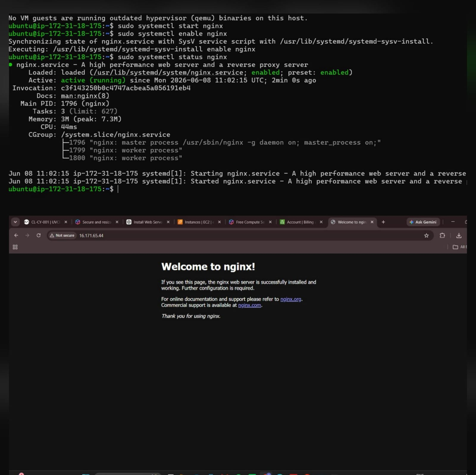Screen dimensions: 476x475
Task: Open the All Bookmarks folder
Action: pyautogui.click(x=459, y=247)
